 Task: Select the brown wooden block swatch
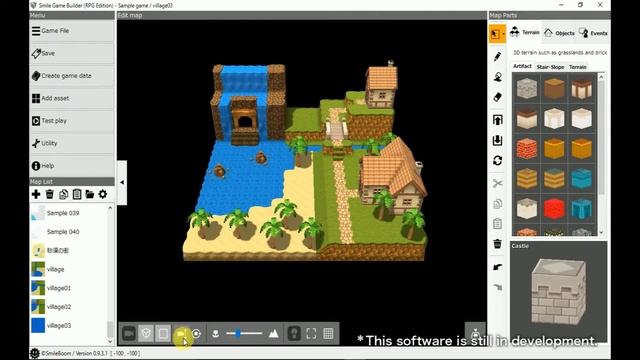pyautogui.click(x=554, y=88)
